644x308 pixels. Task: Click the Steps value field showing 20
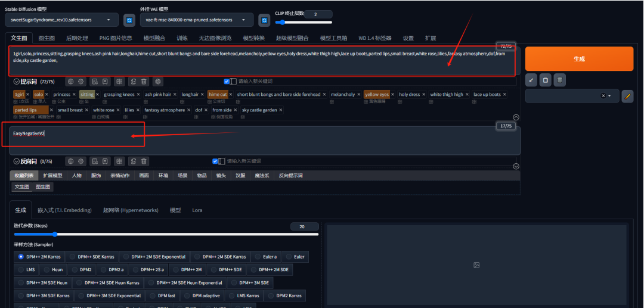click(x=304, y=227)
